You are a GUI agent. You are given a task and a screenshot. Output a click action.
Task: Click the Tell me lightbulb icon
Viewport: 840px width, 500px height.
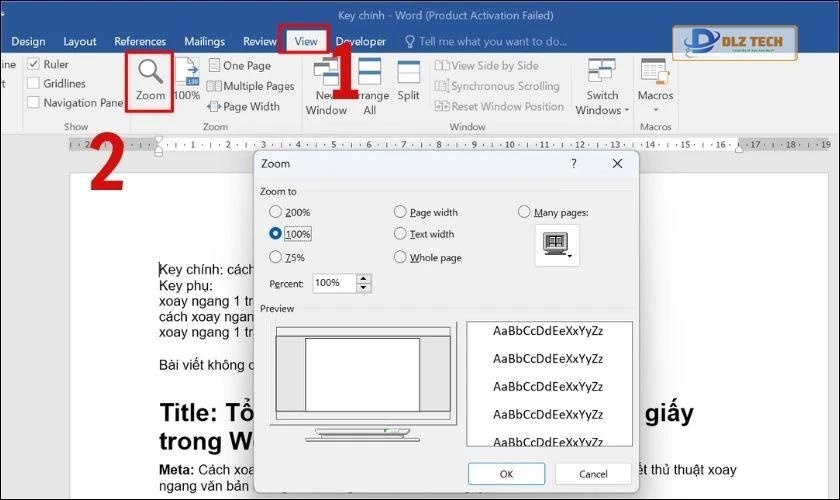point(410,41)
